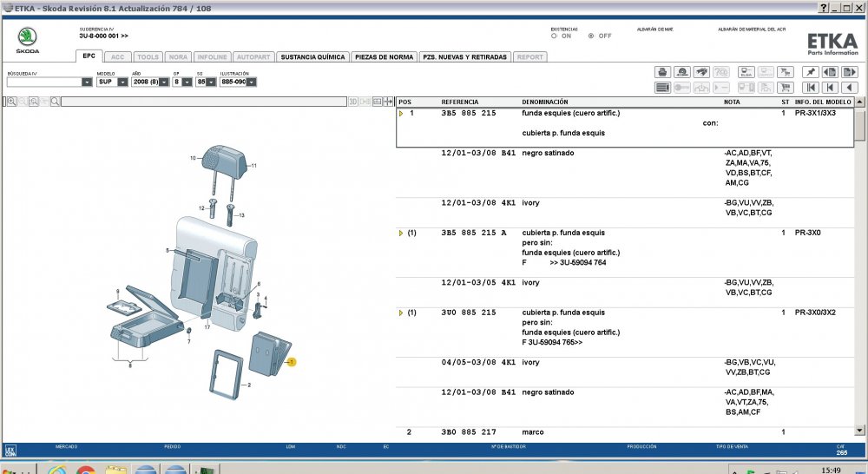868x474 pixels.
Task: Expand the 3U0 885 215 row arrow
Action: (401, 313)
